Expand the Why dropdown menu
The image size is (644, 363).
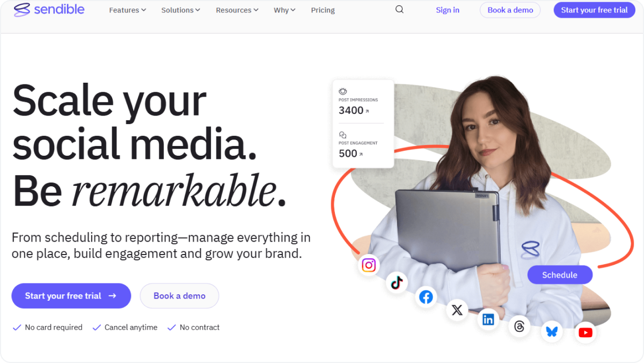pyautogui.click(x=284, y=10)
